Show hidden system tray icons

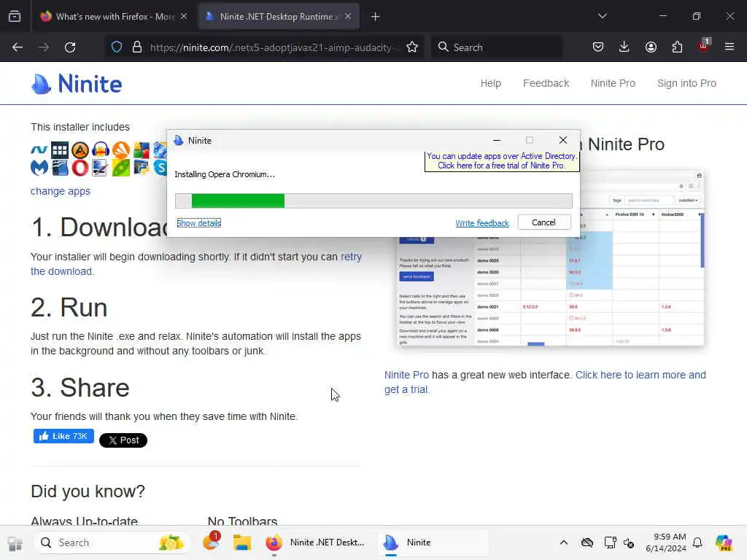564,542
